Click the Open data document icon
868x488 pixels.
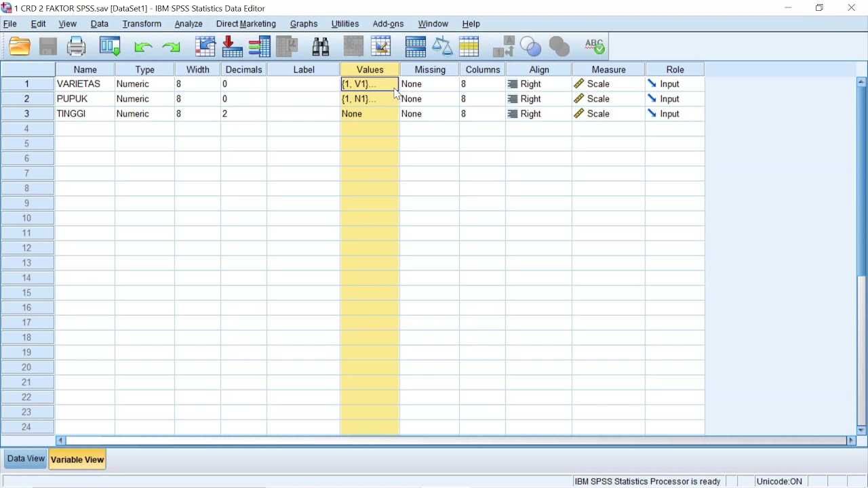click(x=20, y=47)
